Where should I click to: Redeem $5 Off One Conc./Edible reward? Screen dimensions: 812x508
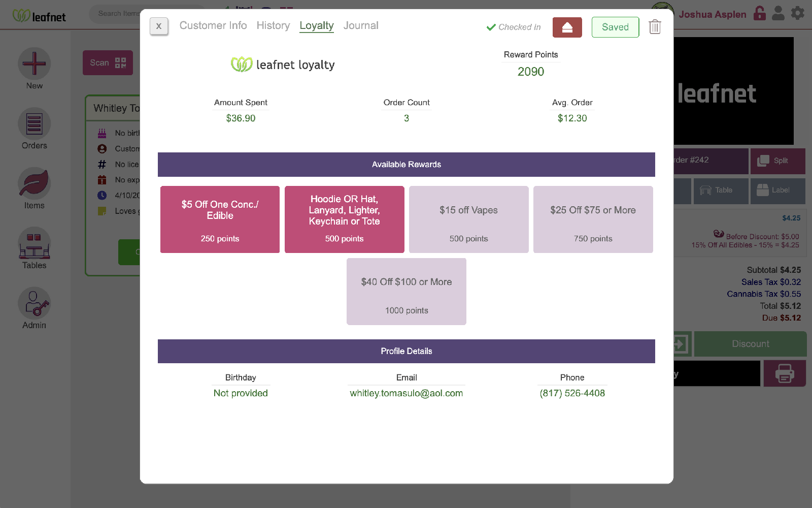[220, 219]
